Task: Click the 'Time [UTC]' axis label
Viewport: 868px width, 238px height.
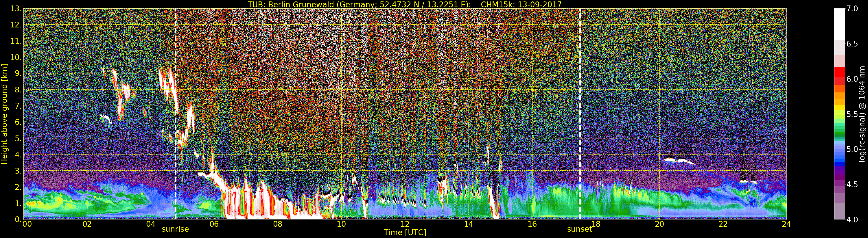Action: (x=405, y=233)
